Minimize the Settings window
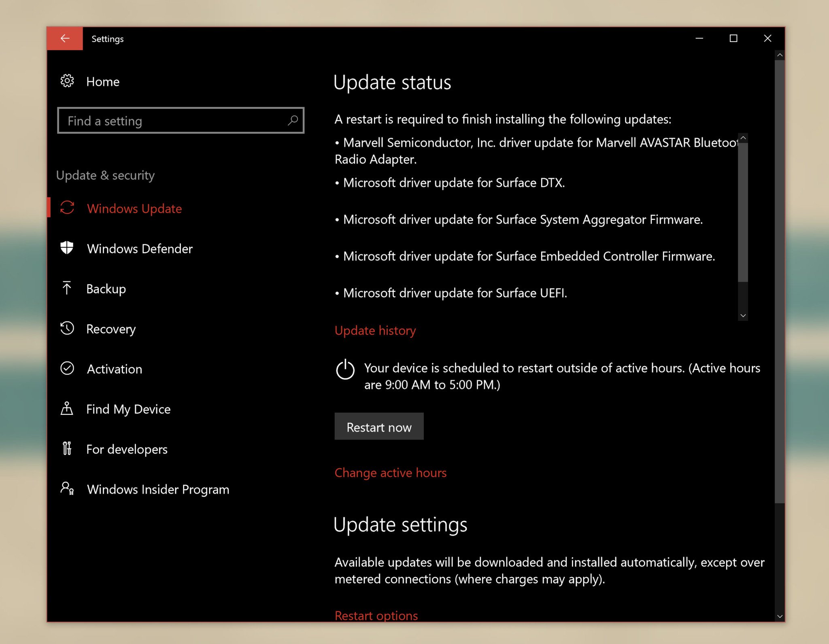 click(x=699, y=38)
